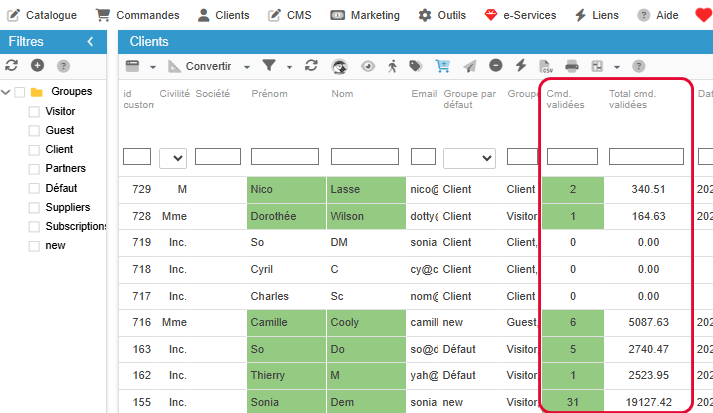
Task: Tick the Subscriptions group checkbox
Action: click(x=34, y=227)
